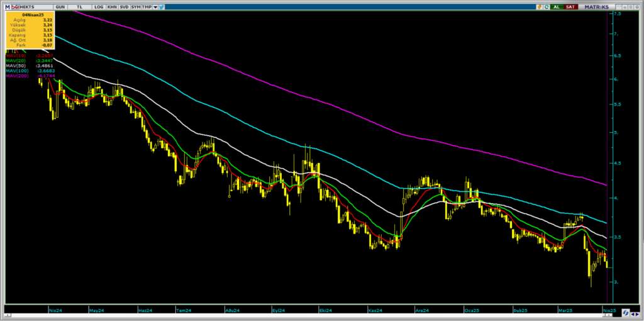Toggle the SVD option
This screenshot has height=321, width=644.
pos(124,7)
